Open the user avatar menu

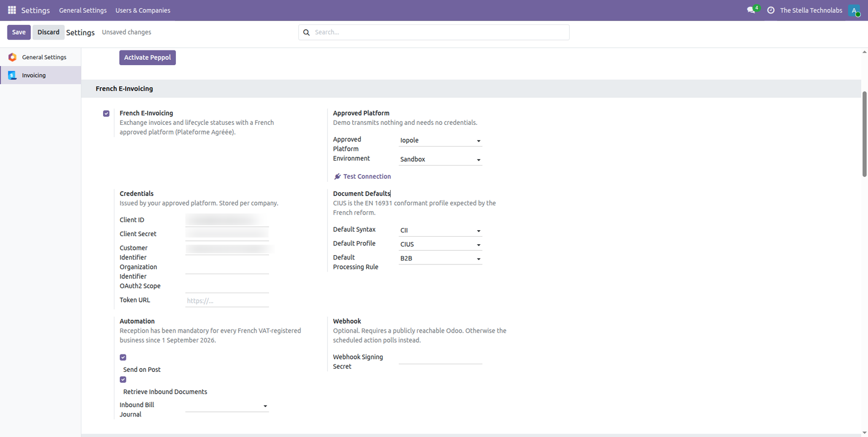pos(854,10)
